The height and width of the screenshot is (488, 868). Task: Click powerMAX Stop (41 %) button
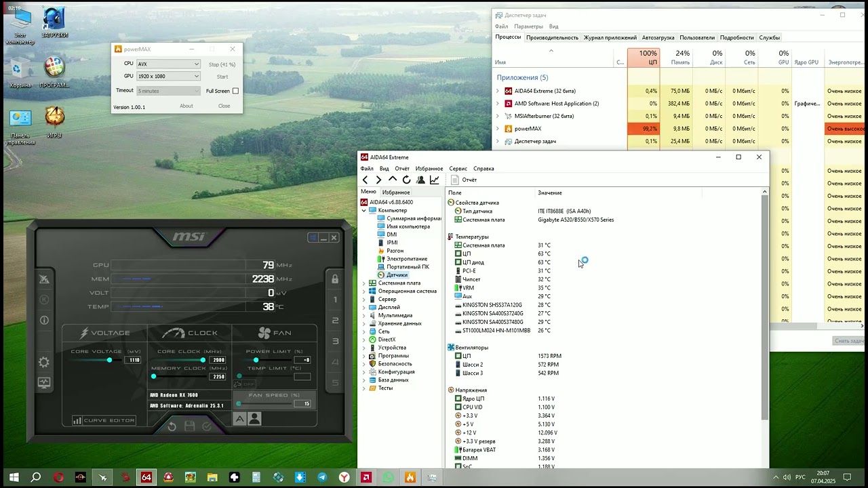pyautogui.click(x=222, y=64)
